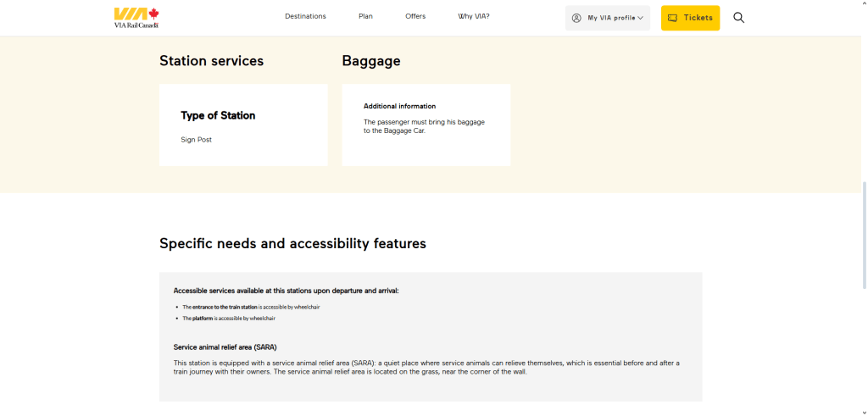The height and width of the screenshot is (416, 868).
Task: Expand the My VIA profile dropdown chevron
Action: (x=640, y=18)
